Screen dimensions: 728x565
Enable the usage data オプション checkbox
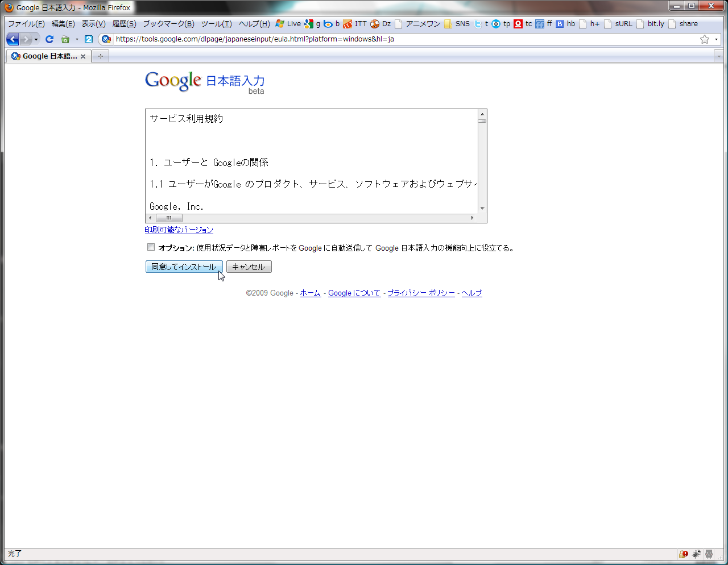pos(151,247)
